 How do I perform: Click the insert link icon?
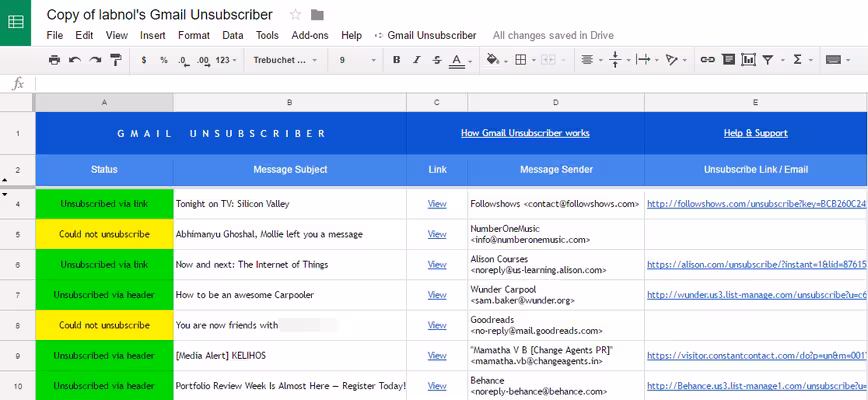click(707, 60)
